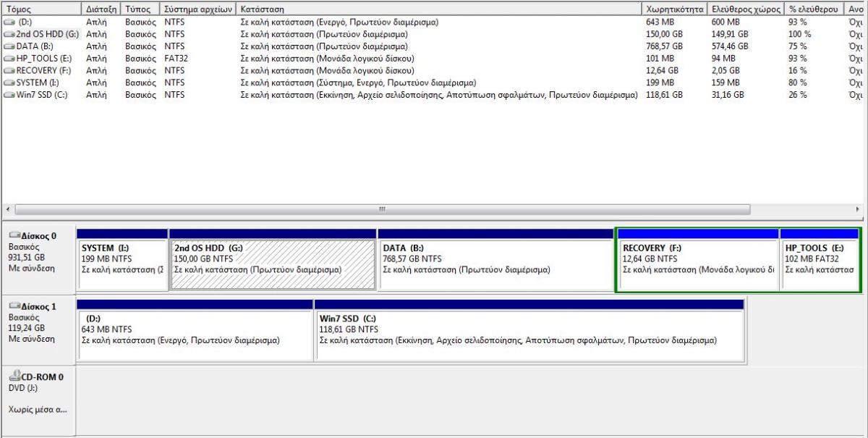Click the Win7 SSD (C:) drive icon in volume list
Screen dimensions: 868x438
click(x=9, y=95)
